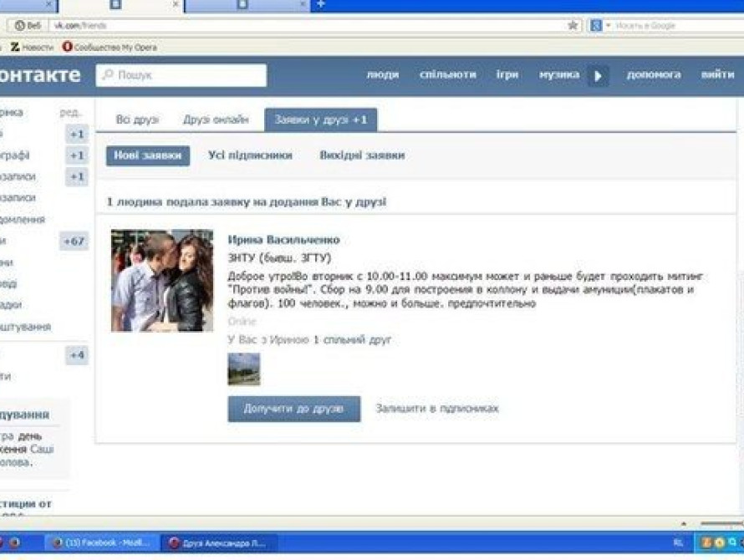Open the допомога link in header
744x560 pixels.
point(653,74)
